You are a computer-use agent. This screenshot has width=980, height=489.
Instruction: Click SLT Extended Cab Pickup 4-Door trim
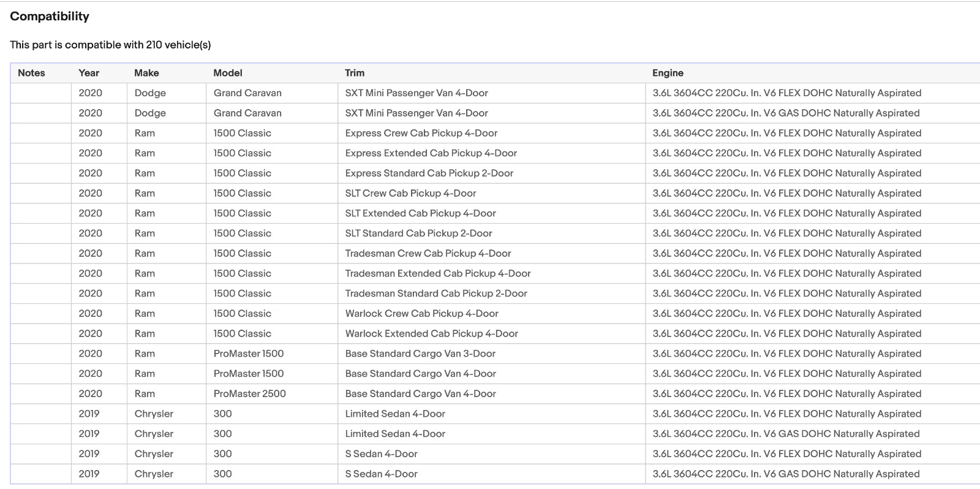pyautogui.click(x=421, y=213)
